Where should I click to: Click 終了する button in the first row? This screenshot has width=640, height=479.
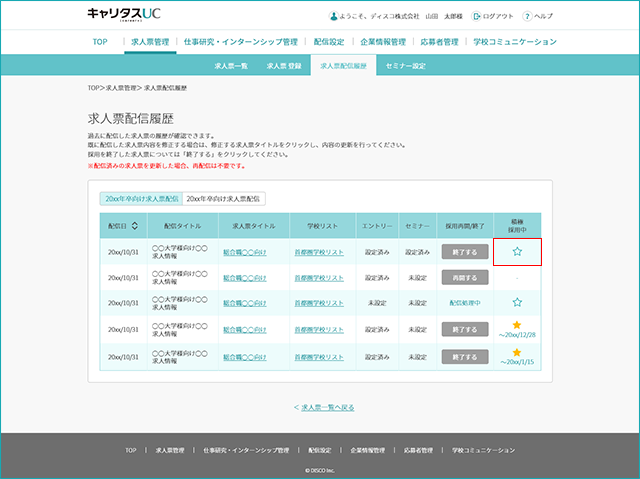(465, 252)
